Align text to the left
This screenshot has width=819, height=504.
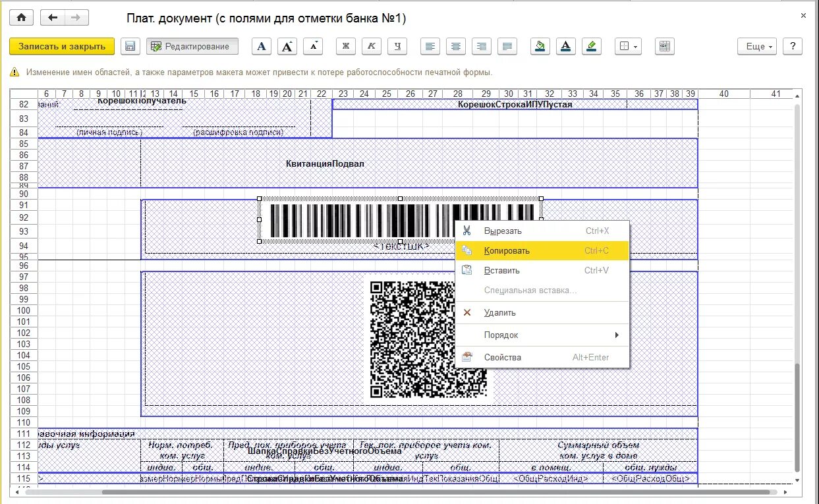430,46
